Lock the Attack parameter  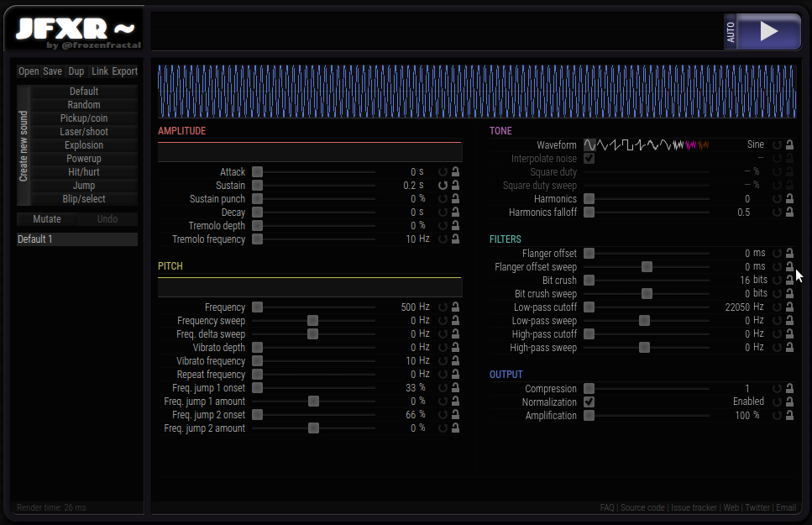click(455, 172)
